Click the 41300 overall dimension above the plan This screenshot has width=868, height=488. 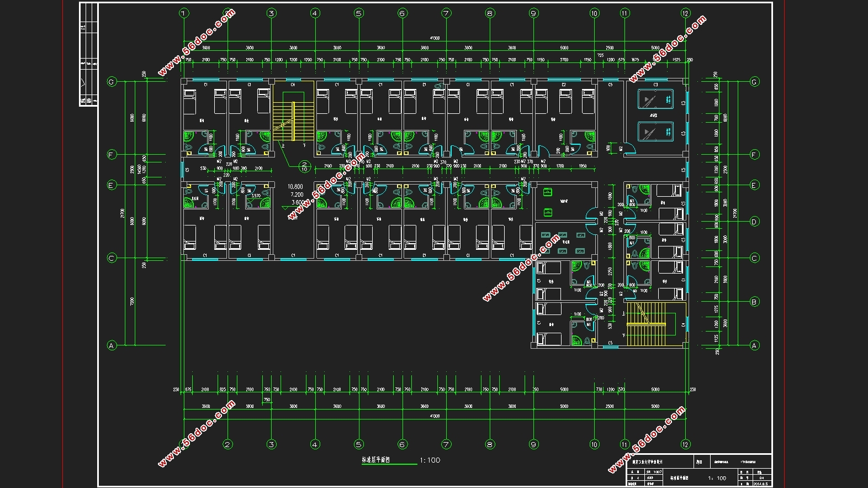[435, 38]
